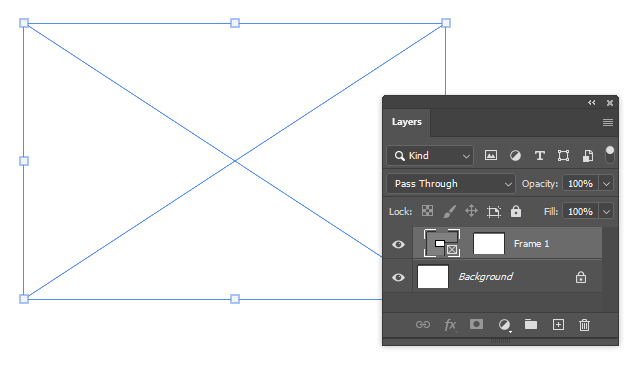Click the Opacity value field

(580, 184)
